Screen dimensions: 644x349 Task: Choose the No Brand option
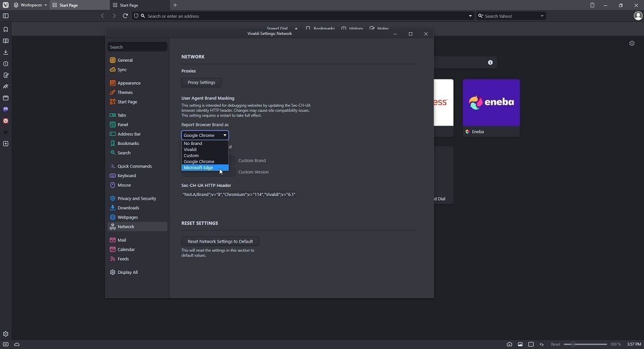(x=193, y=143)
